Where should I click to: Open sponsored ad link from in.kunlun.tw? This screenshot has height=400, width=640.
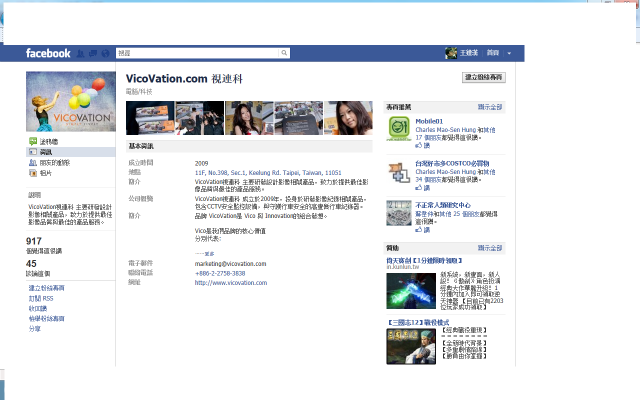pyautogui.click(x=424, y=260)
